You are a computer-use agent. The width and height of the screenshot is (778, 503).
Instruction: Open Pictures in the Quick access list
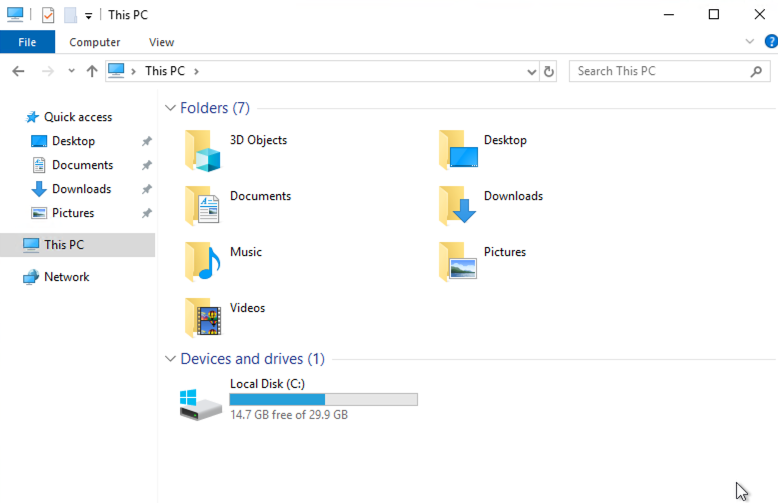click(x=73, y=213)
